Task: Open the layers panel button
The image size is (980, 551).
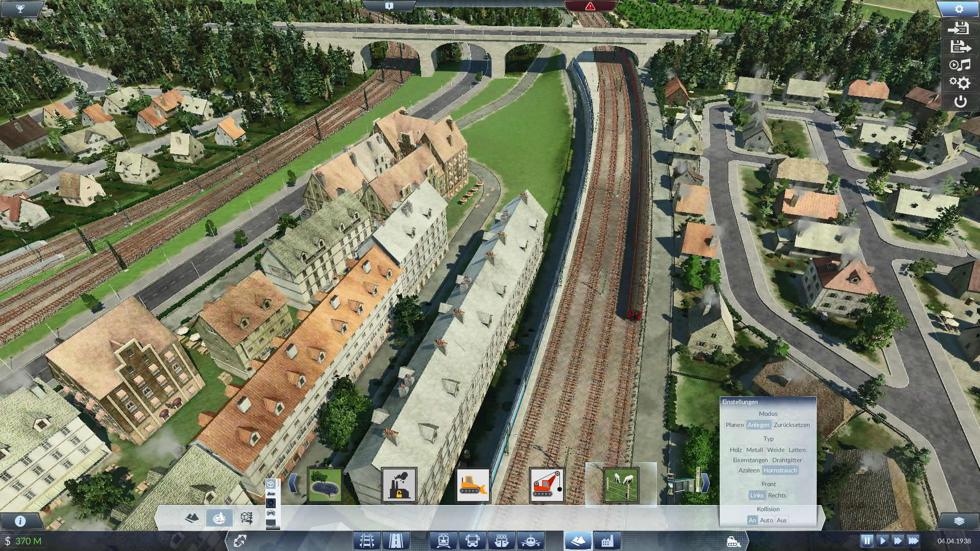Action: 959,521
